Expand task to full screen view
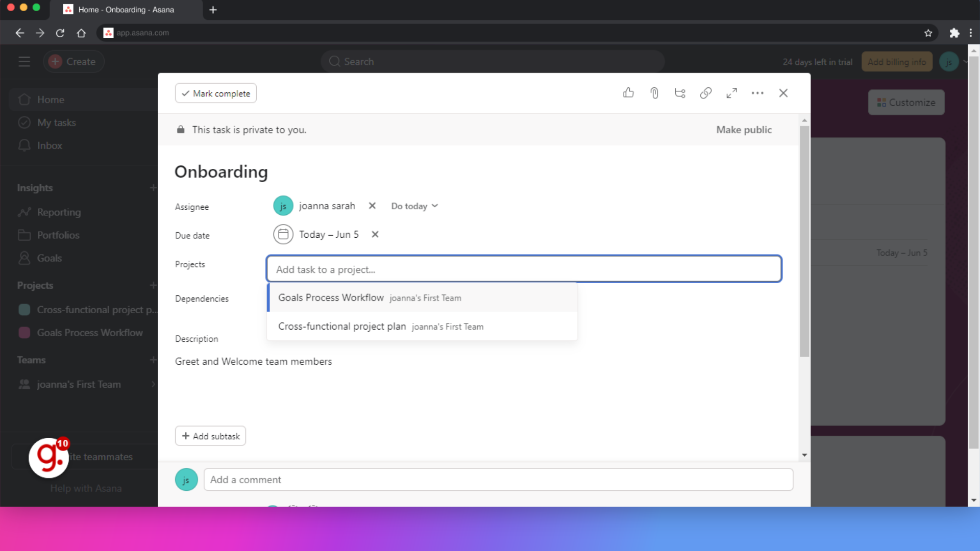The height and width of the screenshot is (551, 980). 731,93
